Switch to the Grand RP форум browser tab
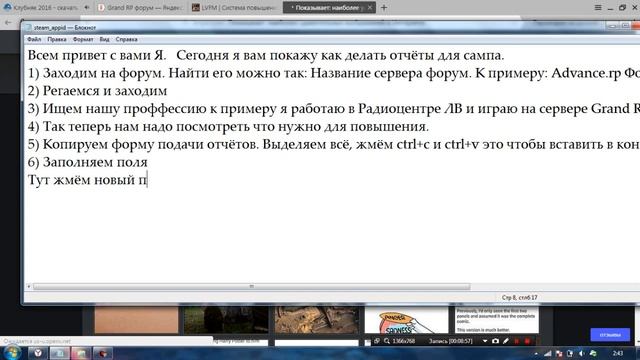The height and width of the screenshot is (360, 640). click(x=141, y=7)
